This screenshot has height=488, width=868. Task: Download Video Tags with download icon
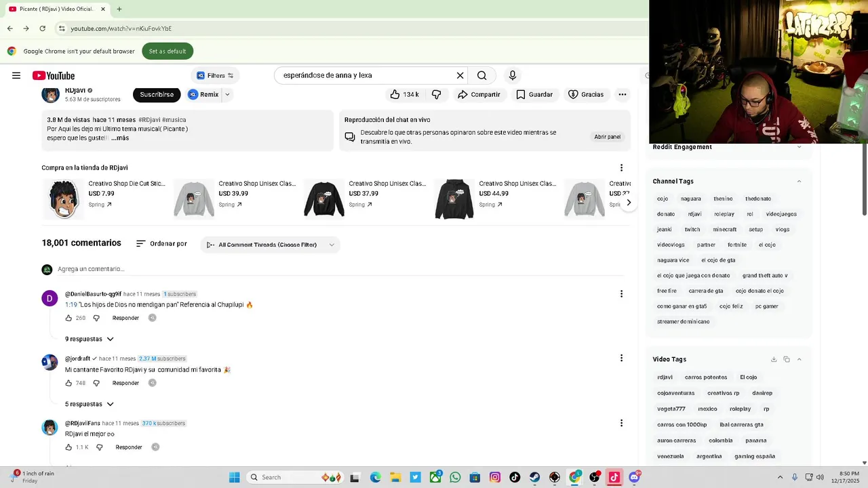(x=774, y=359)
